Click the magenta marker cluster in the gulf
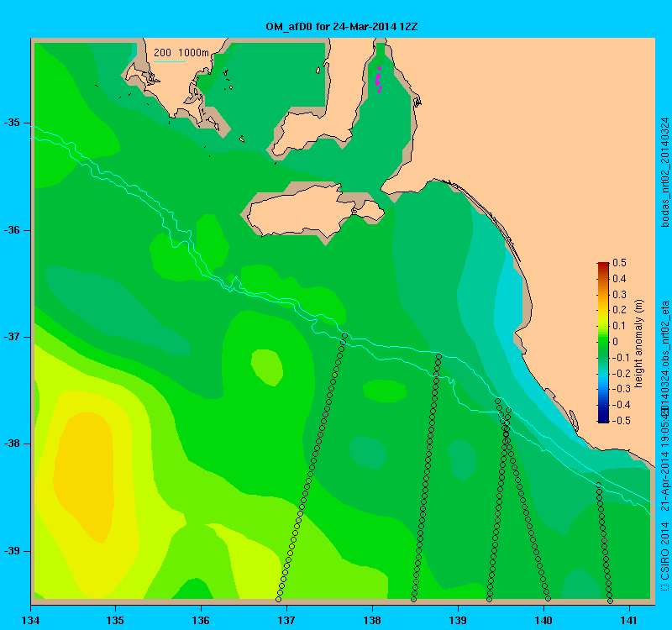 (379, 80)
